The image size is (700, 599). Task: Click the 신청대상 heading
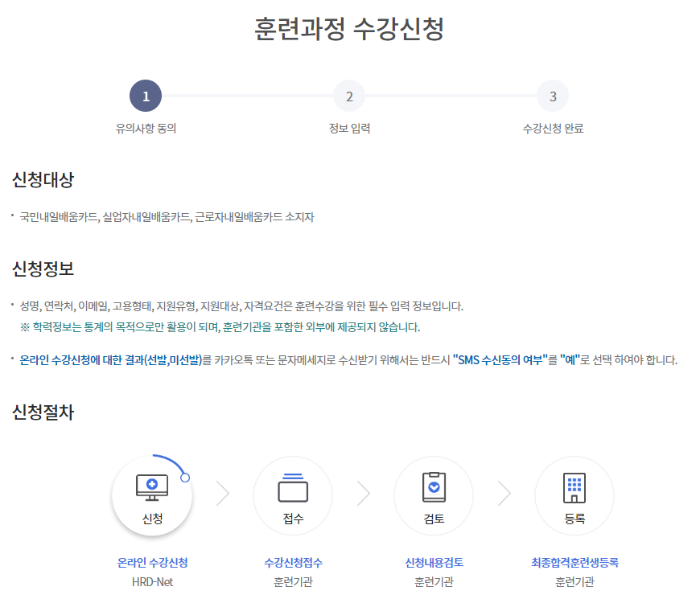tap(43, 180)
